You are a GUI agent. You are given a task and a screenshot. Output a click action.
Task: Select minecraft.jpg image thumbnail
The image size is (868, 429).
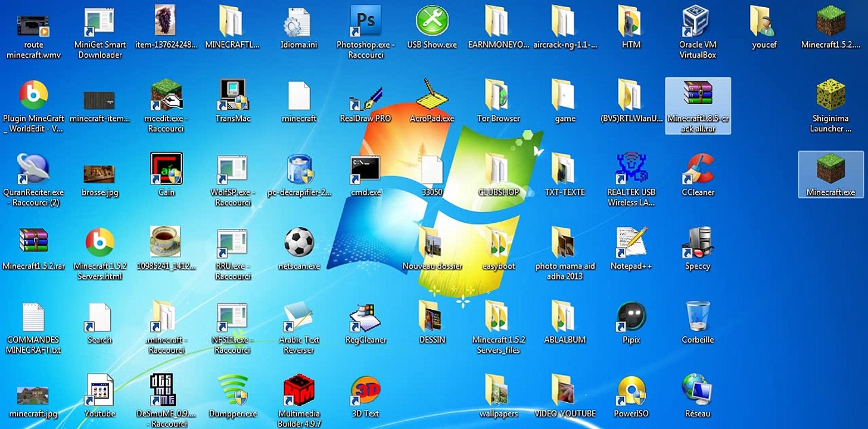[x=33, y=394]
